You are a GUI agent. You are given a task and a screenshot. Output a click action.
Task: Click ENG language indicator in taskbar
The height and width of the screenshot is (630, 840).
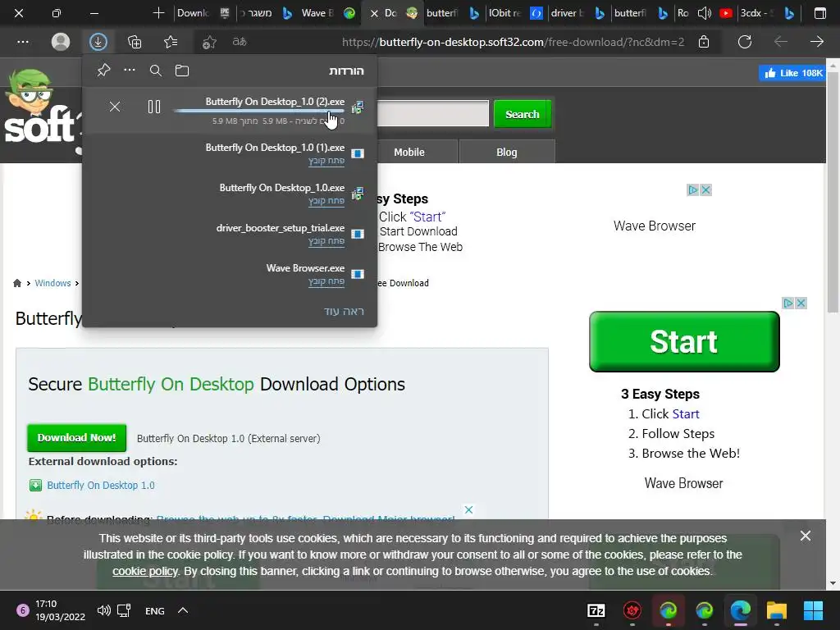[x=155, y=610]
